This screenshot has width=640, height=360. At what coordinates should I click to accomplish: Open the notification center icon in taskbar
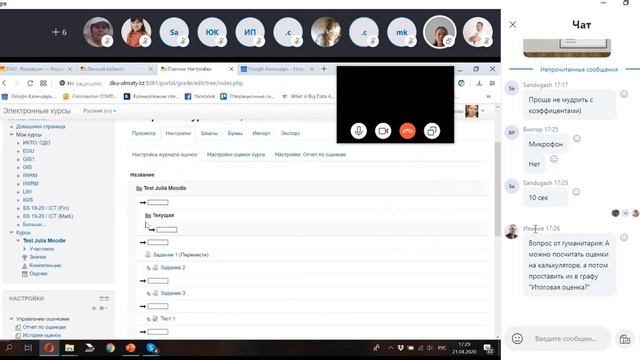pos(488,349)
